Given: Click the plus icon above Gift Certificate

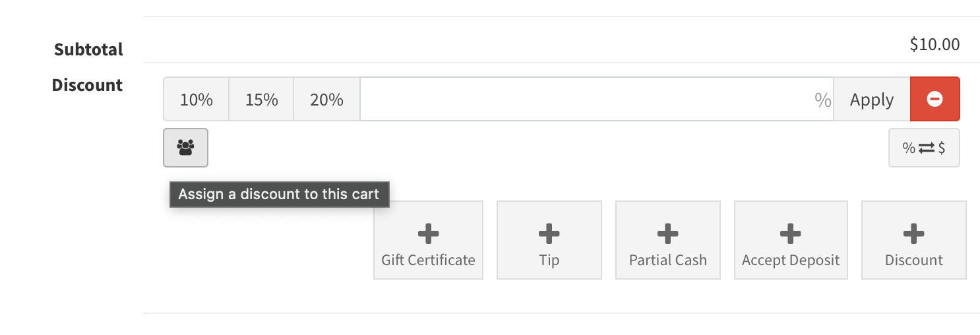Looking at the screenshot, I should (429, 233).
